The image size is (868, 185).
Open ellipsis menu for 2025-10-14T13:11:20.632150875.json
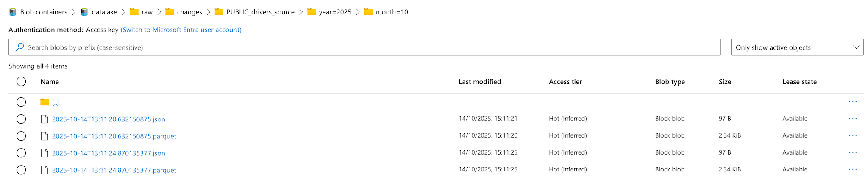853,119
